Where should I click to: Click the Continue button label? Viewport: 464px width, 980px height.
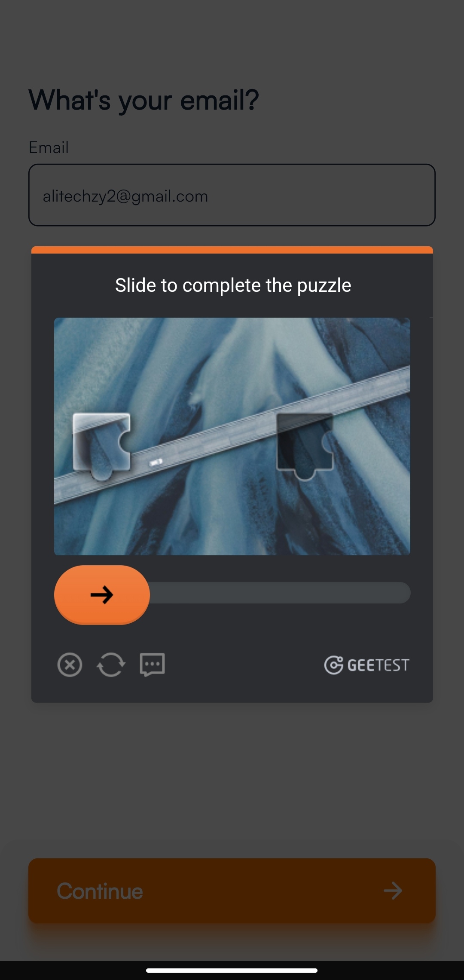click(x=100, y=891)
